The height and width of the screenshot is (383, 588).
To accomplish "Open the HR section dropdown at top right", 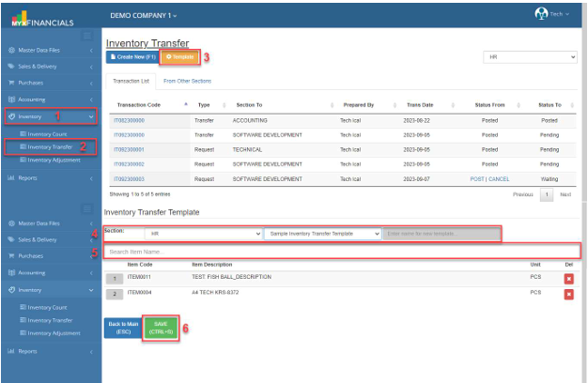I will point(530,57).
